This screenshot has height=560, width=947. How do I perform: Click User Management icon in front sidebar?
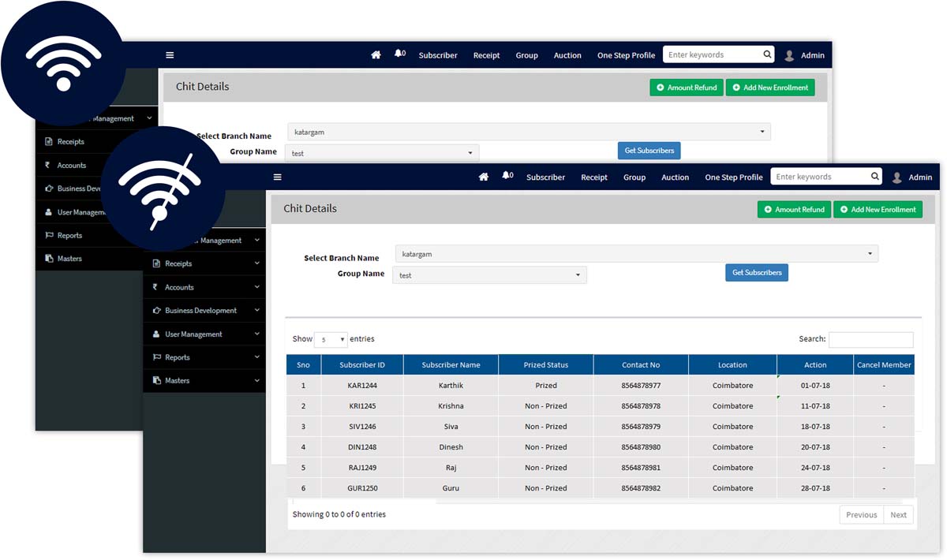click(x=156, y=334)
